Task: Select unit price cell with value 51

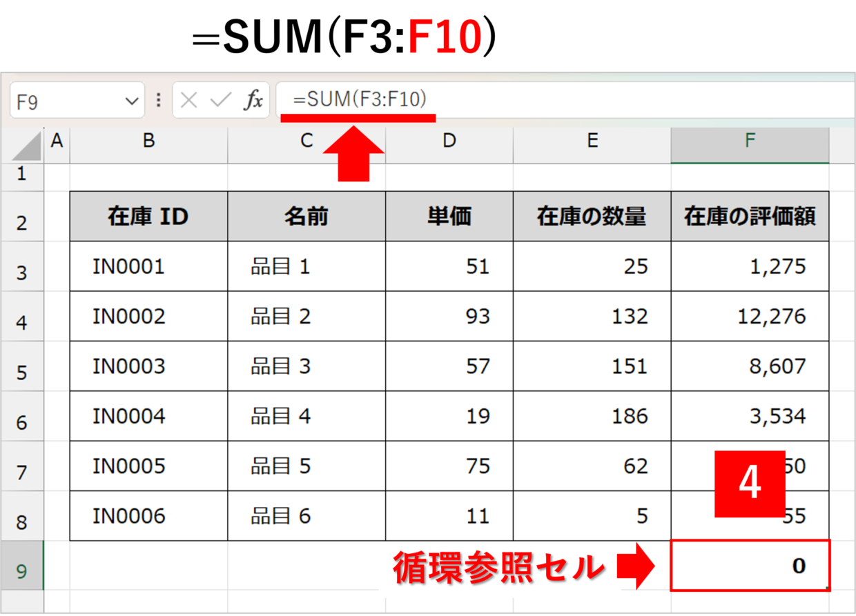Action: [449, 266]
